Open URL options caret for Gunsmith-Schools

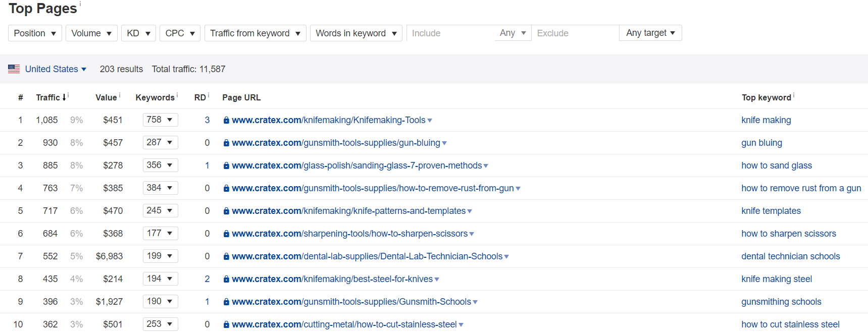(475, 302)
